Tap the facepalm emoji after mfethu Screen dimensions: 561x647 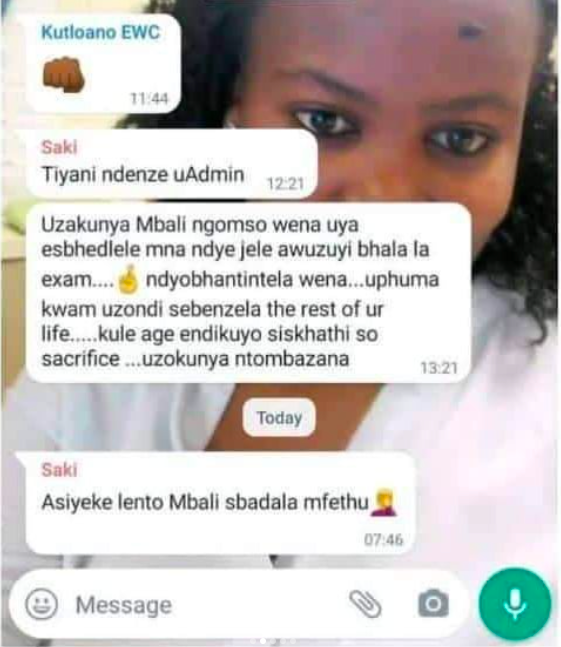pyautogui.click(x=384, y=503)
